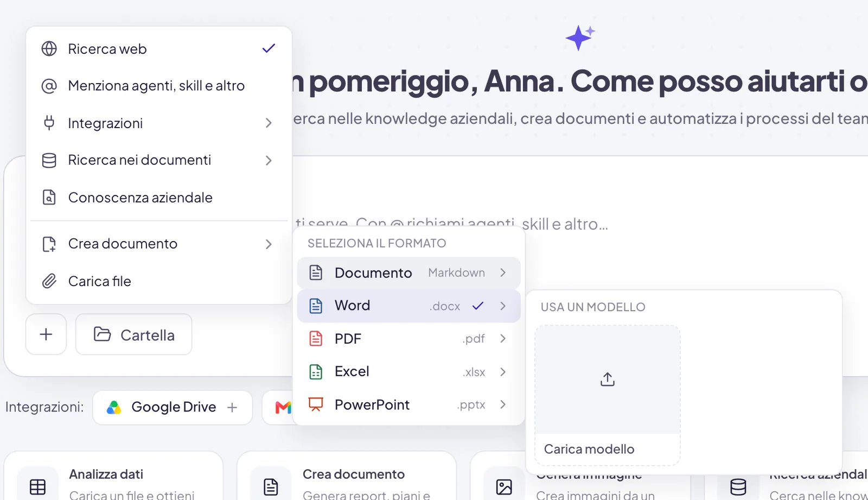The height and width of the screenshot is (500, 868).
Task: Click the paperclip icon for Carica file
Action: (49, 281)
